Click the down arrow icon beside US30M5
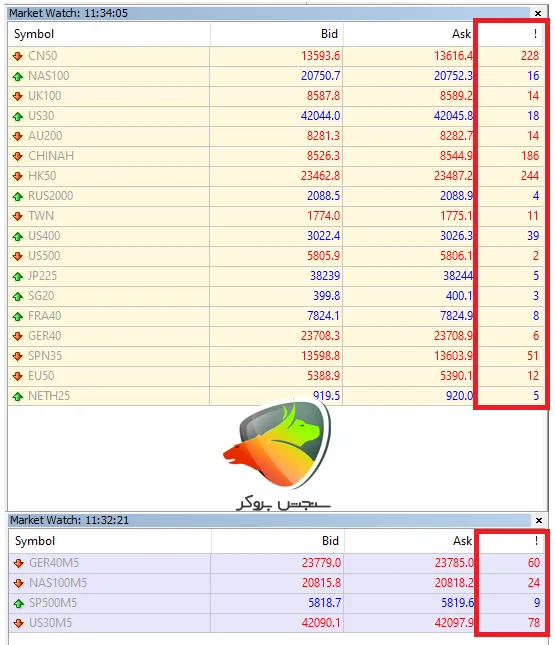The image size is (555, 645). (19, 623)
